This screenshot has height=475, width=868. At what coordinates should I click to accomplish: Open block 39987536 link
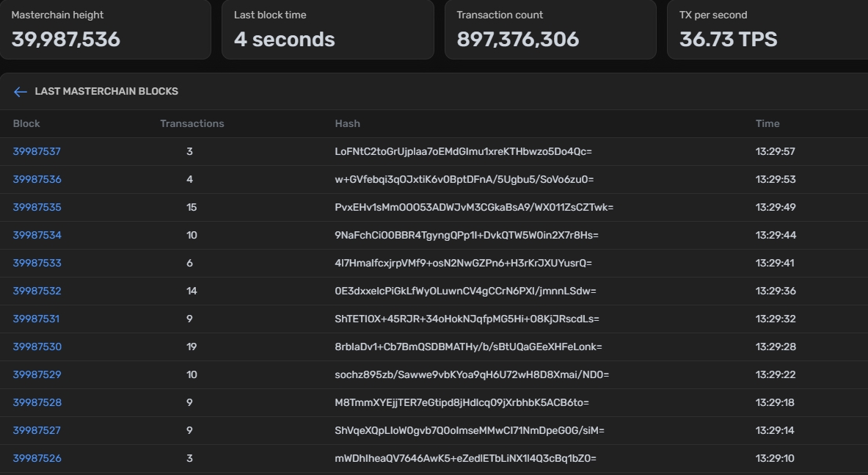(x=37, y=180)
